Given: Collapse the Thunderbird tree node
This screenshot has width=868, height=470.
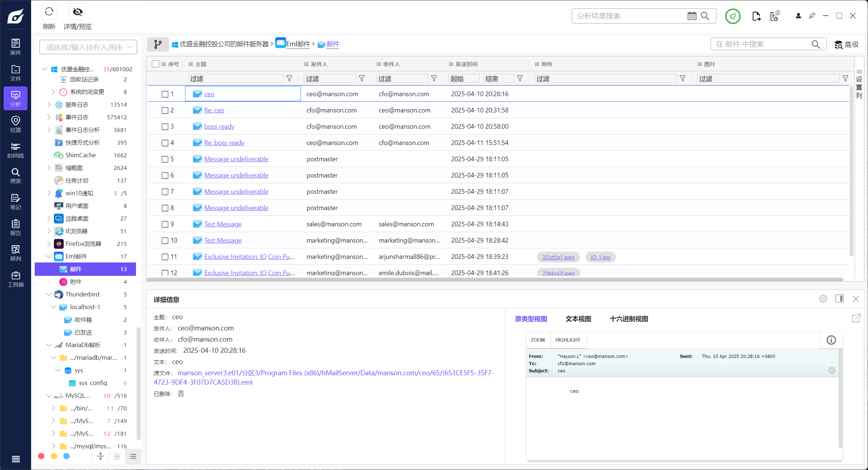Looking at the screenshot, I should click(x=49, y=294).
